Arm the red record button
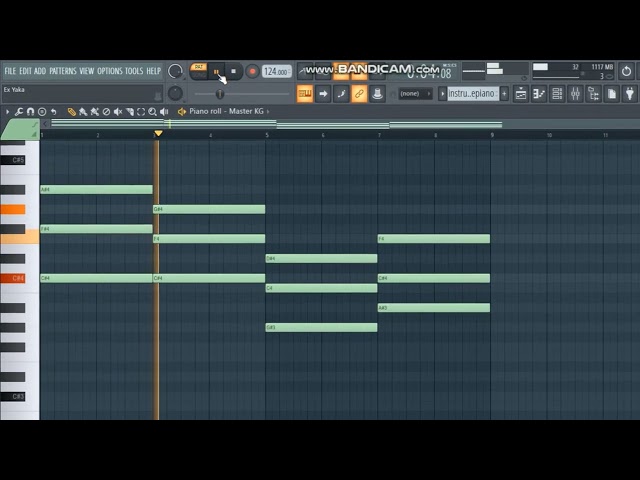Image resolution: width=640 pixels, height=480 pixels. click(252, 71)
